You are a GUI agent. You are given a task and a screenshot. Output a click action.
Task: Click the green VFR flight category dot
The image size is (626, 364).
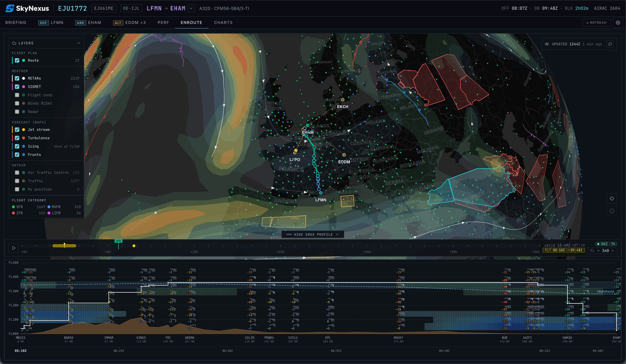(x=13, y=207)
